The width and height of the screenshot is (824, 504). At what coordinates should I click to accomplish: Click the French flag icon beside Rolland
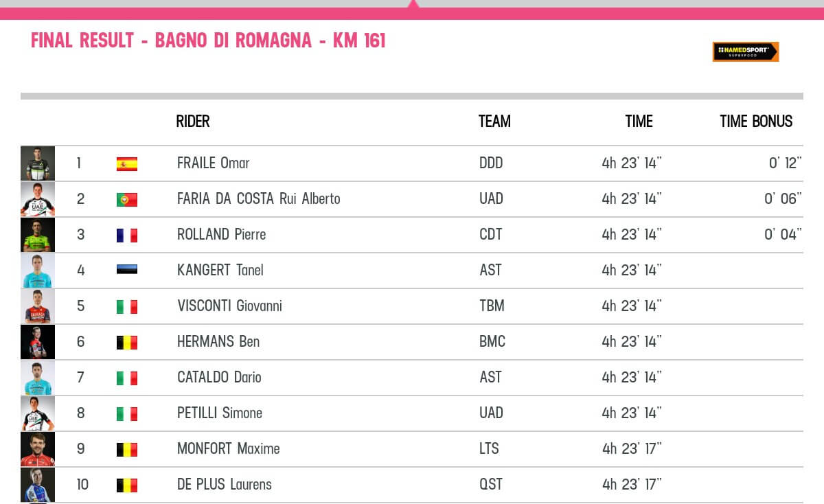127,236
